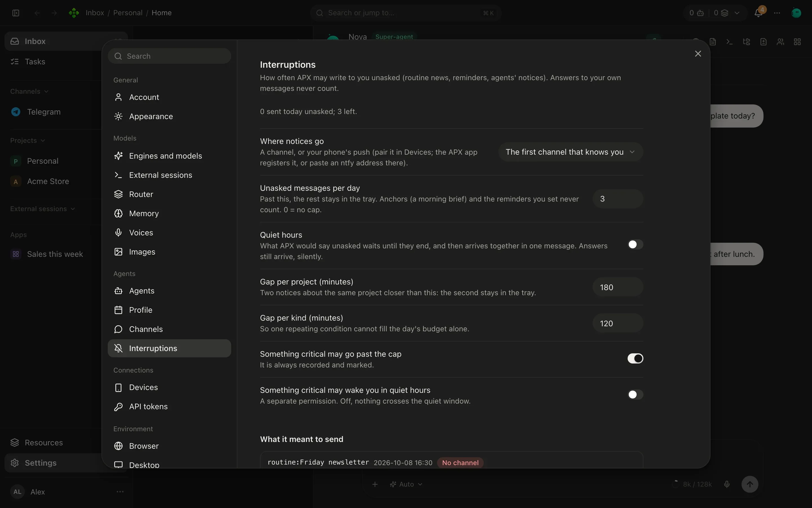Click the plus attach icon in composer
This screenshot has width=812, height=508.
pyautogui.click(x=375, y=484)
